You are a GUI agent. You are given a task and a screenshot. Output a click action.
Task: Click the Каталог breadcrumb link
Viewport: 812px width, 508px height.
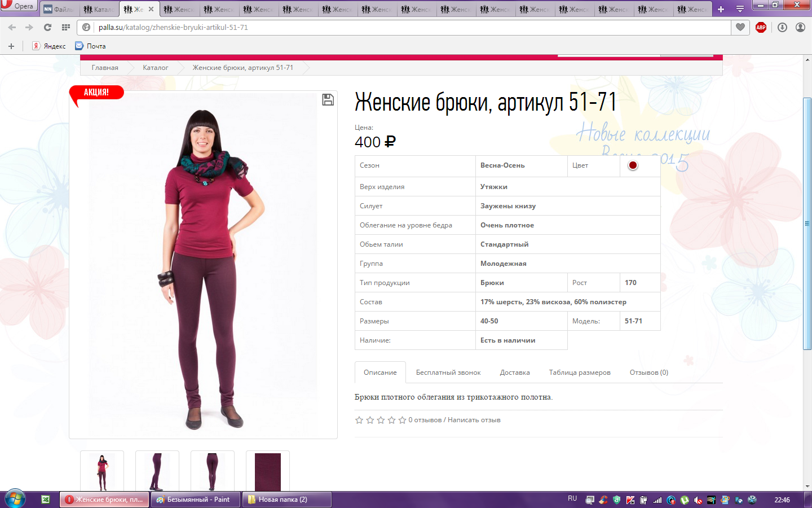[155, 68]
